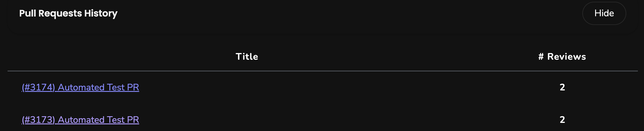Click the Pull Requests History heading
This screenshot has height=131, width=644.
68,13
